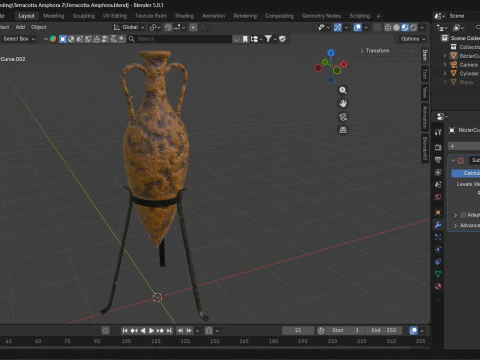Enable the Adaptive subdivision checkbox
The height and width of the screenshot is (360, 480).
pyautogui.click(x=463, y=215)
